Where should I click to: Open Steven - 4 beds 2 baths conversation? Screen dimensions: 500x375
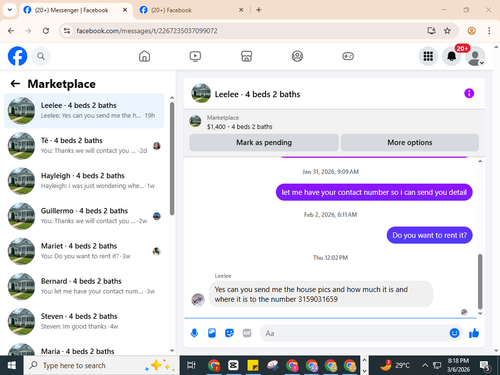(x=84, y=322)
